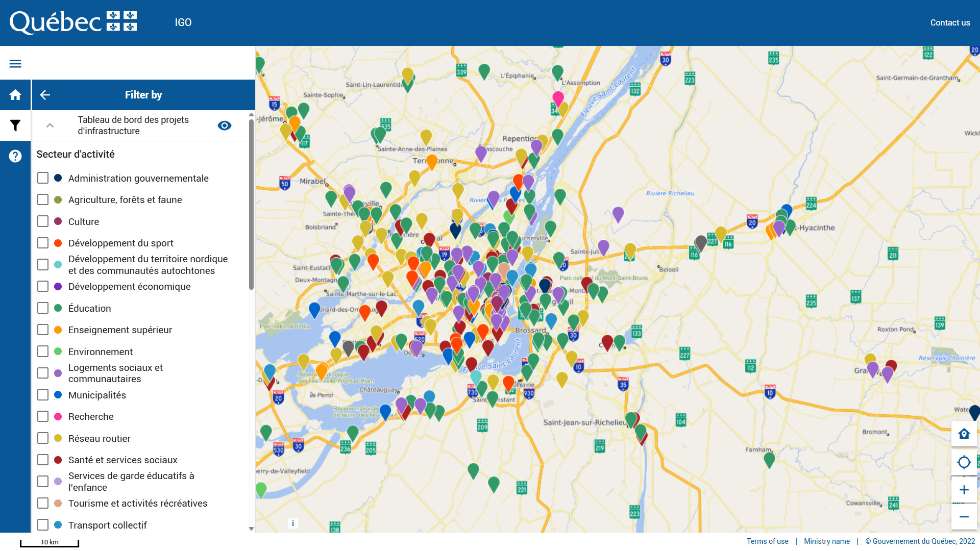Screen dimensions: 980x551
Task: Go back using the Filter by arrow
Action: [45, 95]
